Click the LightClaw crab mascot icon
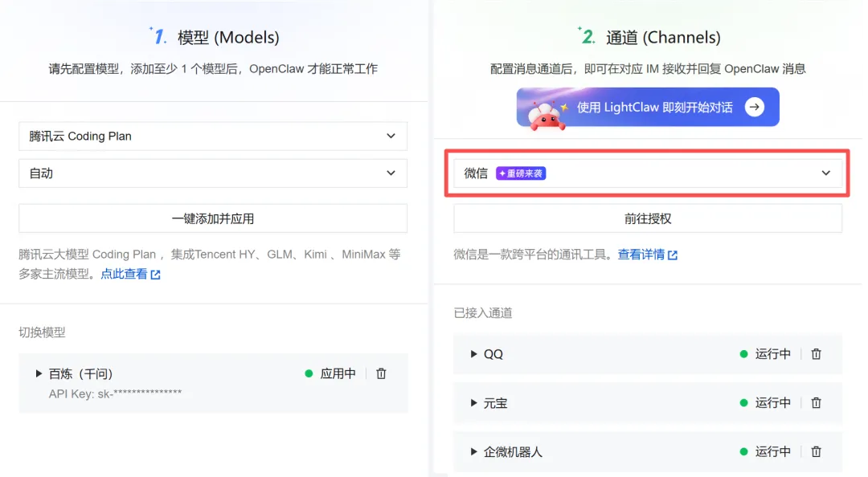The image size is (868, 477). pos(547,116)
